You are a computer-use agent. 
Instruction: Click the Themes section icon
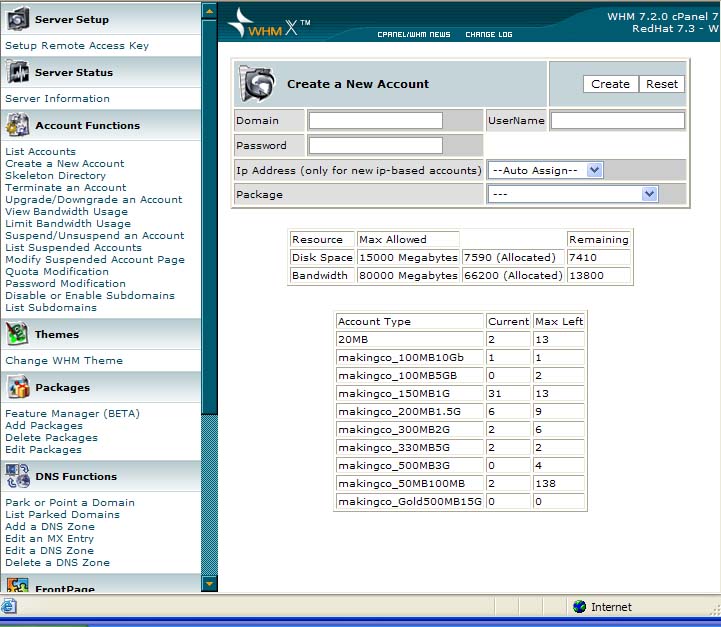pyautogui.click(x=17, y=334)
